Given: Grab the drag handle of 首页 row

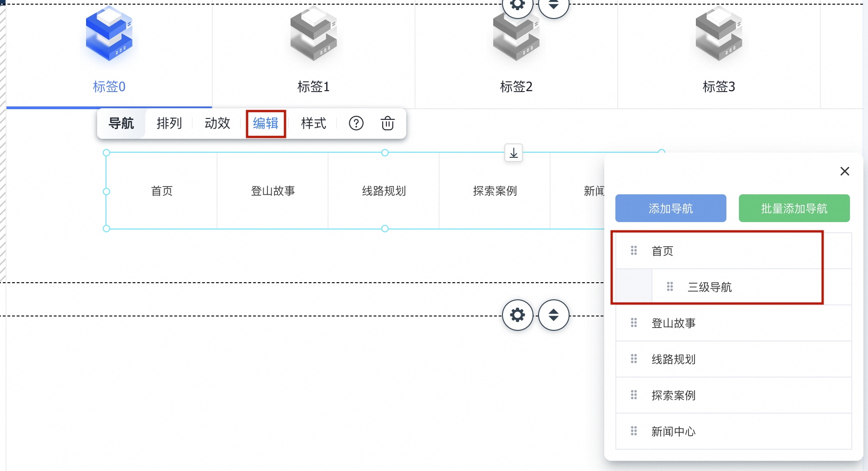Looking at the screenshot, I should [634, 251].
